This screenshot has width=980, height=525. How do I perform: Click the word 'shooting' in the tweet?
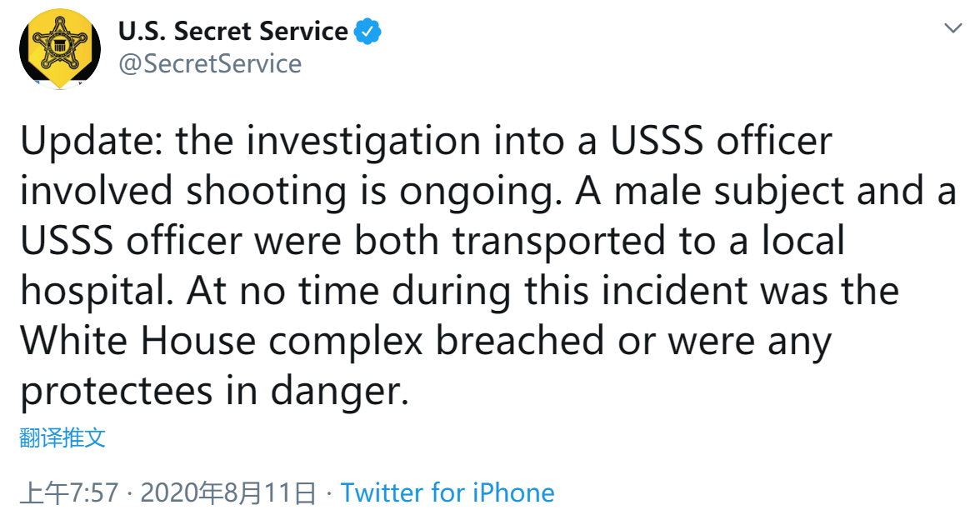(x=266, y=192)
